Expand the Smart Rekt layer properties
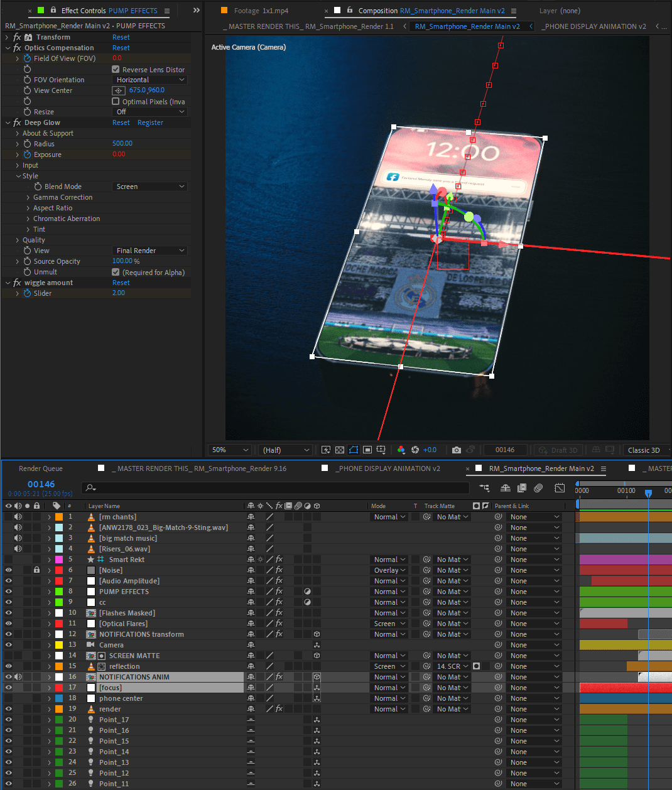 tap(49, 560)
